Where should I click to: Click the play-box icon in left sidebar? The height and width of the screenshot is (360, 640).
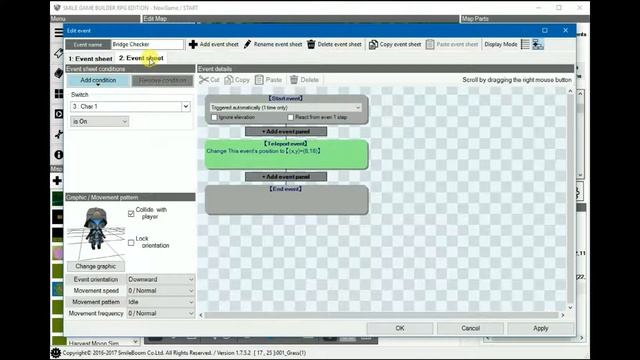(59, 114)
